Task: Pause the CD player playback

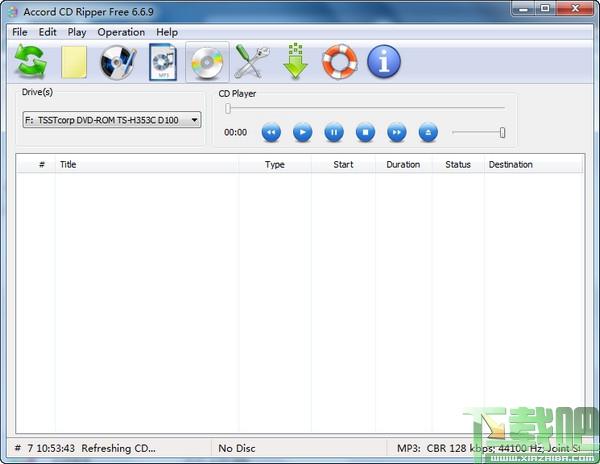Action: (x=334, y=132)
